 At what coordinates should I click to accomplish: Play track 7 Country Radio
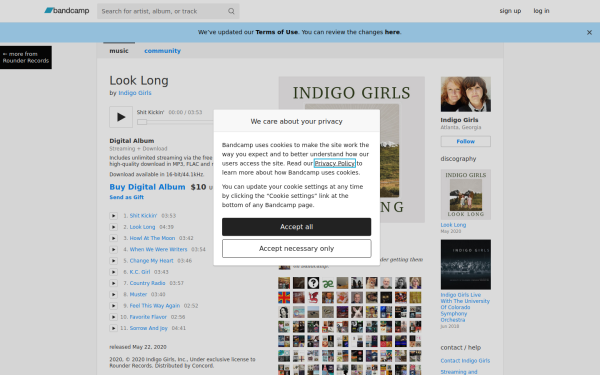[x=114, y=283]
